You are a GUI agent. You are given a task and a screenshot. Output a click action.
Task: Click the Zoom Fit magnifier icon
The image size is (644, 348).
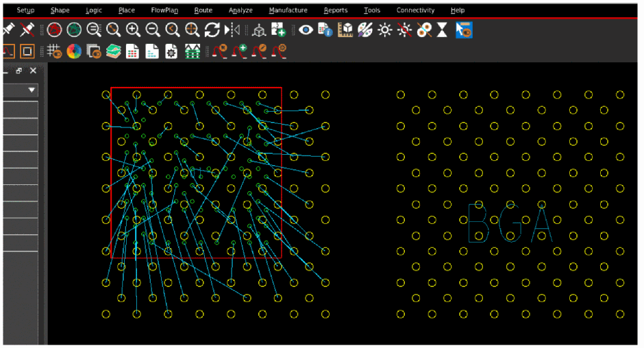click(113, 29)
